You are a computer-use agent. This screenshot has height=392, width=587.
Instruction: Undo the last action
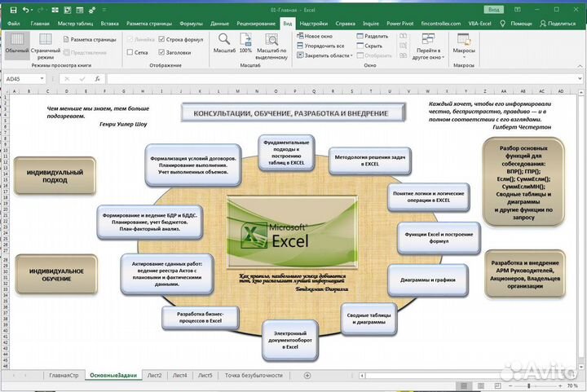(25, 10)
